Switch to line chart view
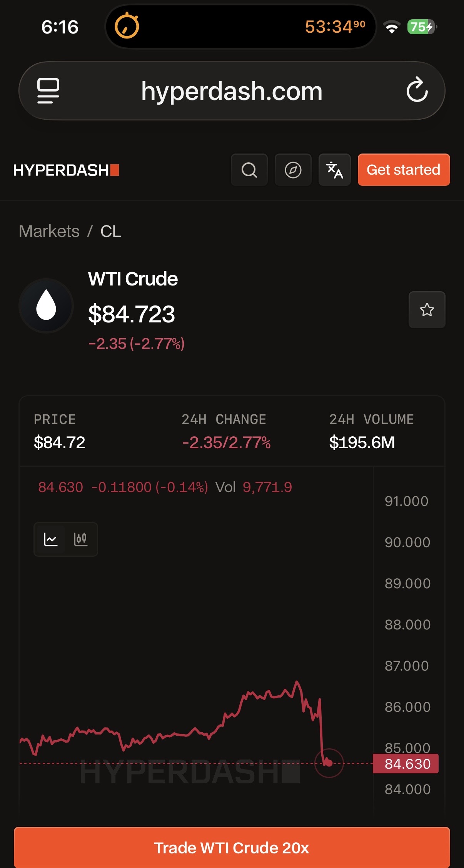This screenshot has height=868, width=464. tap(51, 539)
